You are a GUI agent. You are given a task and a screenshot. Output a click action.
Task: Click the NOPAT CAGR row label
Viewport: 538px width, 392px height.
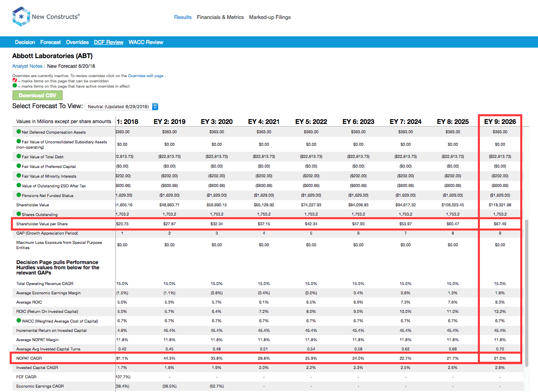pyautogui.click(x=29, y=358)
